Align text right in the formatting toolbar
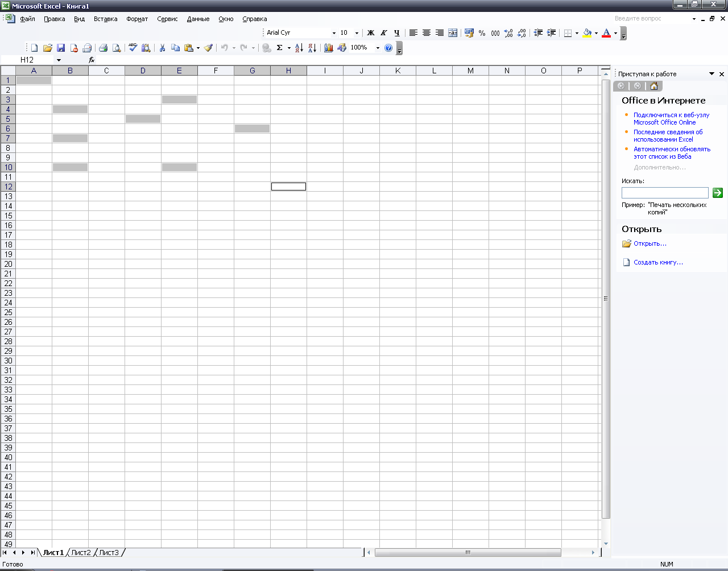 tap(440, 33)
